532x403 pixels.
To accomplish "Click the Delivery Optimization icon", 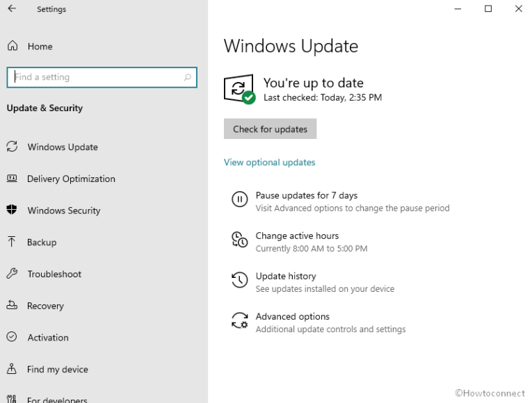I will [x=12, y=178].
